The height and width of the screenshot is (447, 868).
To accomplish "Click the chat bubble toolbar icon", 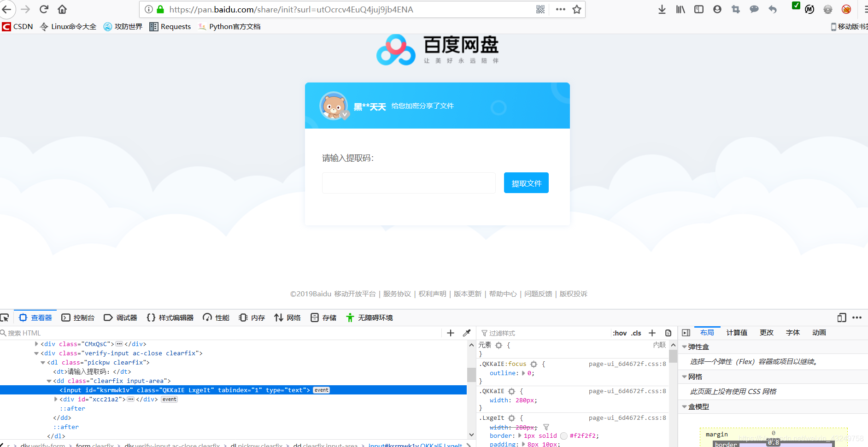I will (x=754, y=9).
